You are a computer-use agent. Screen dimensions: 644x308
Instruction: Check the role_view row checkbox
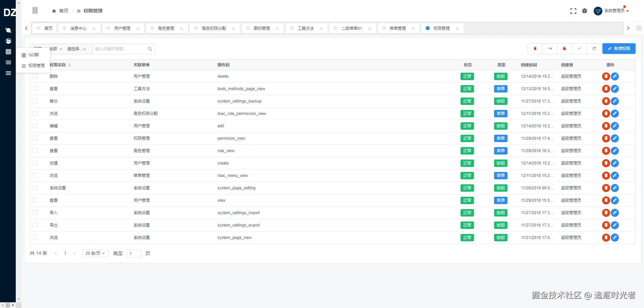(x=35, y=150)
